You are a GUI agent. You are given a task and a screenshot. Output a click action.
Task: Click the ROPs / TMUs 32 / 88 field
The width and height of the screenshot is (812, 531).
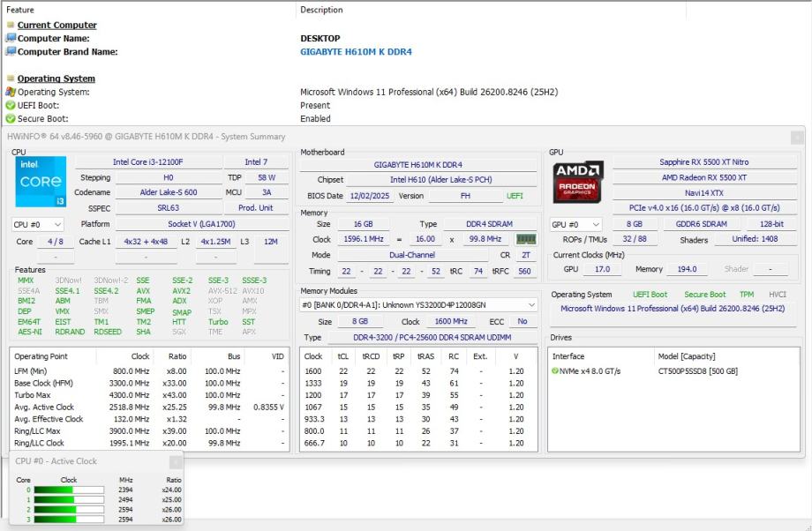pos(635,239)
